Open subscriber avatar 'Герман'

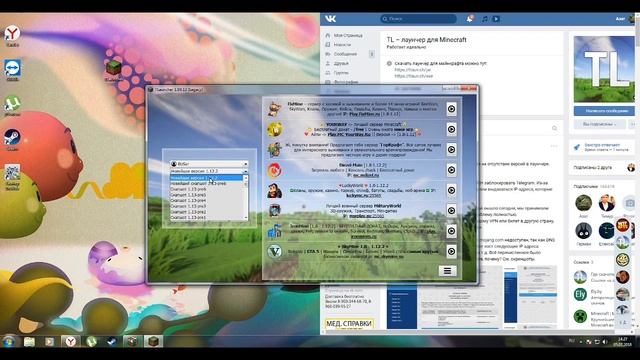[x=583, y=231]
